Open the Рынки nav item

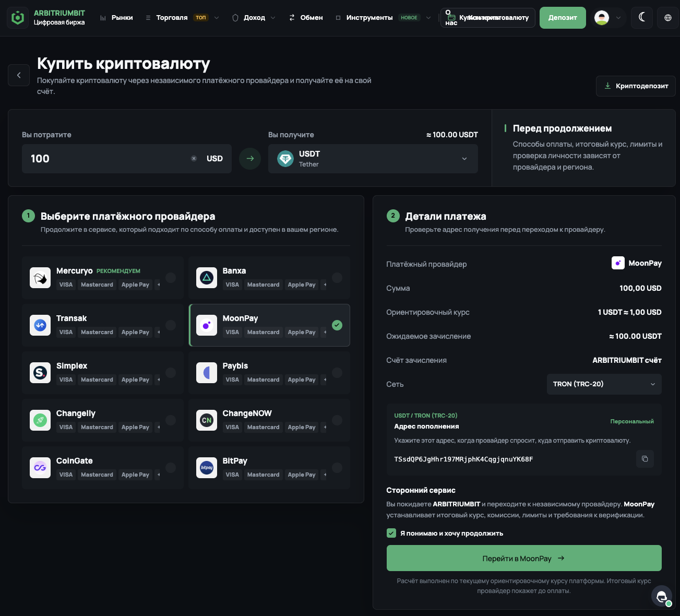116,18
